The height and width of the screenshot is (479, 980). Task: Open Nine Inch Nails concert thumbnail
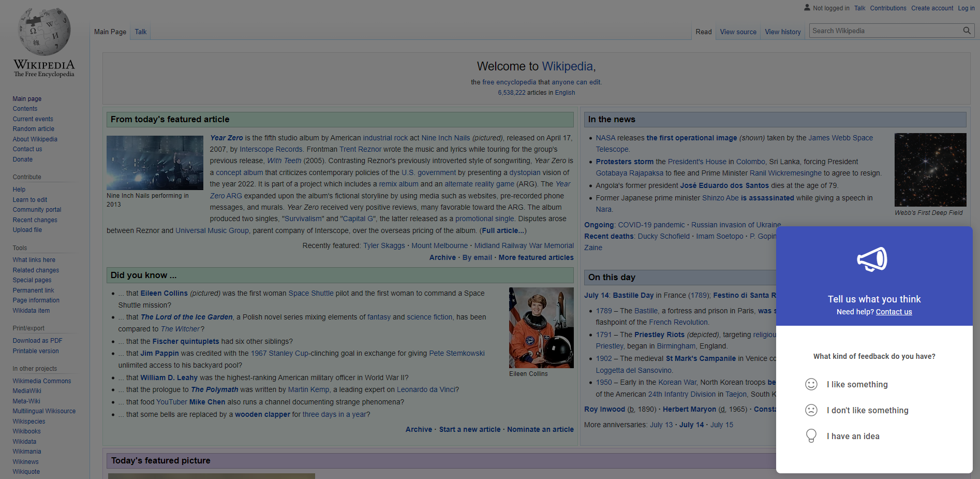[x=155, y=163]
